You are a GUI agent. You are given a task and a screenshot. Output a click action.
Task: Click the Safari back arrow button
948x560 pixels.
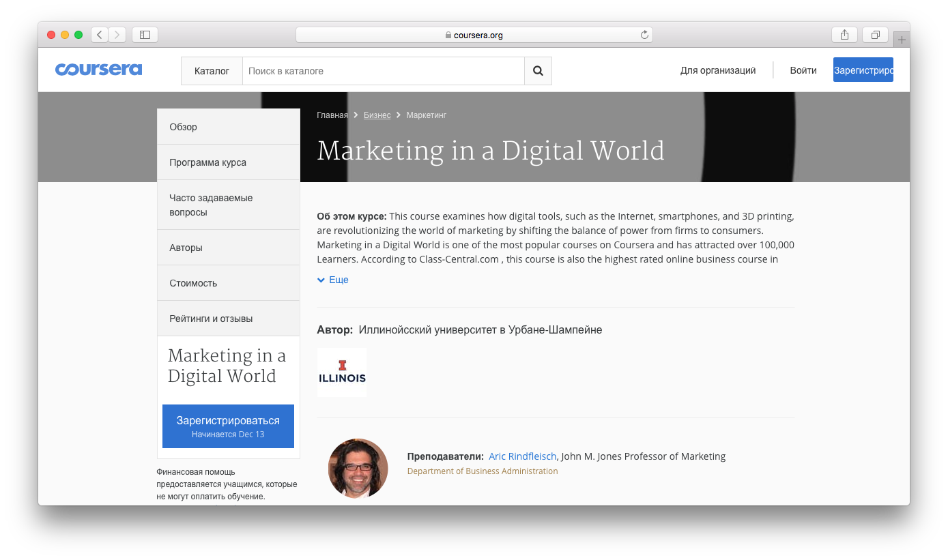tap(100, 35)
